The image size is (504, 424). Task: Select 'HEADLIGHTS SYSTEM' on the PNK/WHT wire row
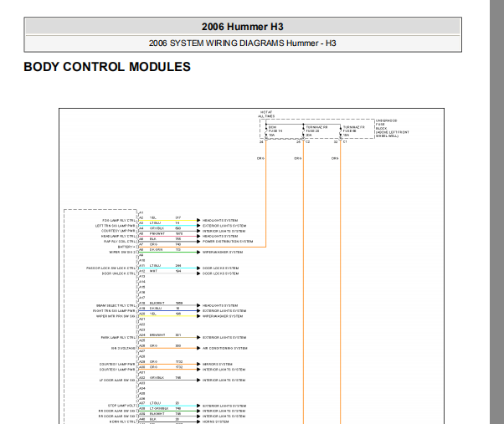pos(220,236)
